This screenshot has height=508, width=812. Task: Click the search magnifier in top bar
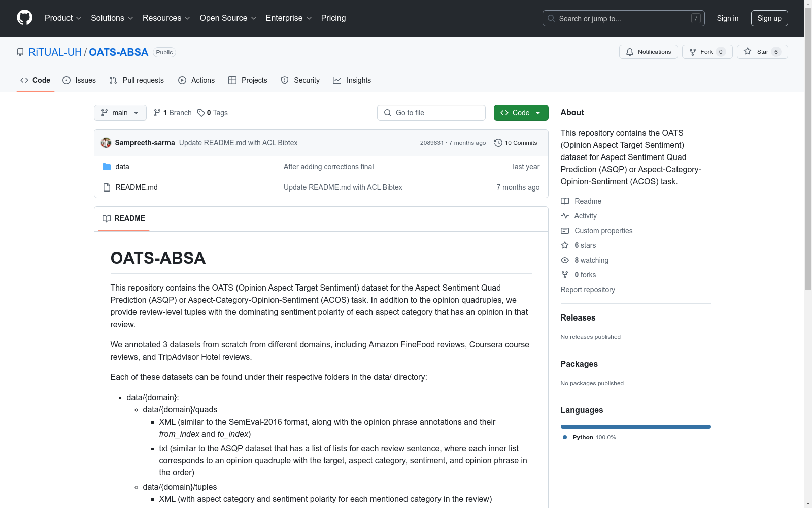tap(551, 18)
